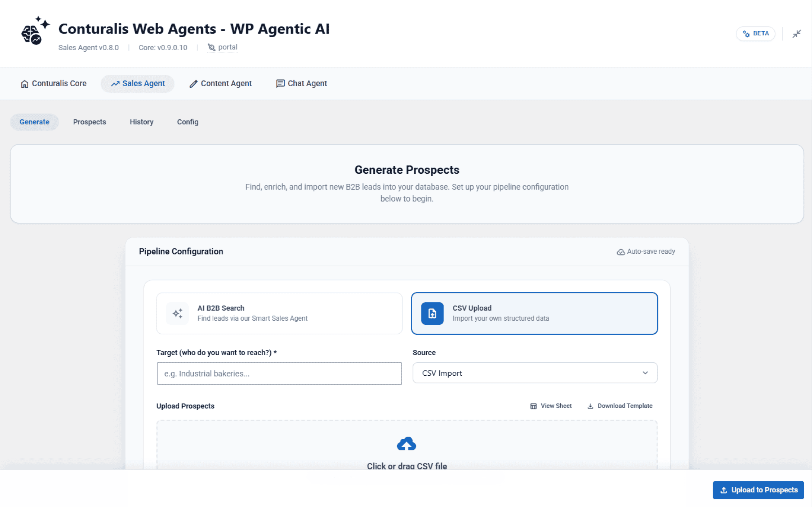Screen dimensions: 812x507
Task: Go to the Chat Agent tab
Action: [302, 83]
